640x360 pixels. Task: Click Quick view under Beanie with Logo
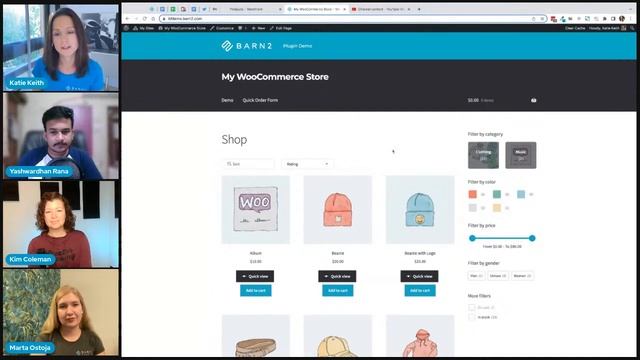point(419,276)
